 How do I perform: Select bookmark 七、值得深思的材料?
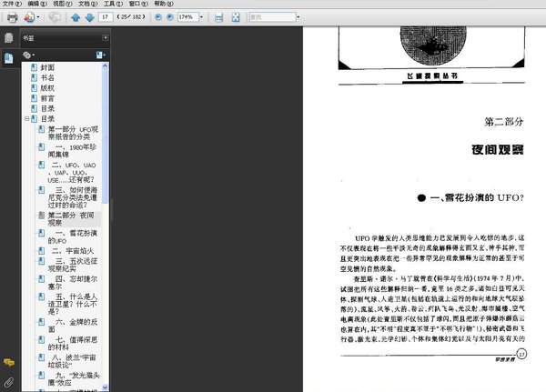pyautogui.click(x=73, y=343)
